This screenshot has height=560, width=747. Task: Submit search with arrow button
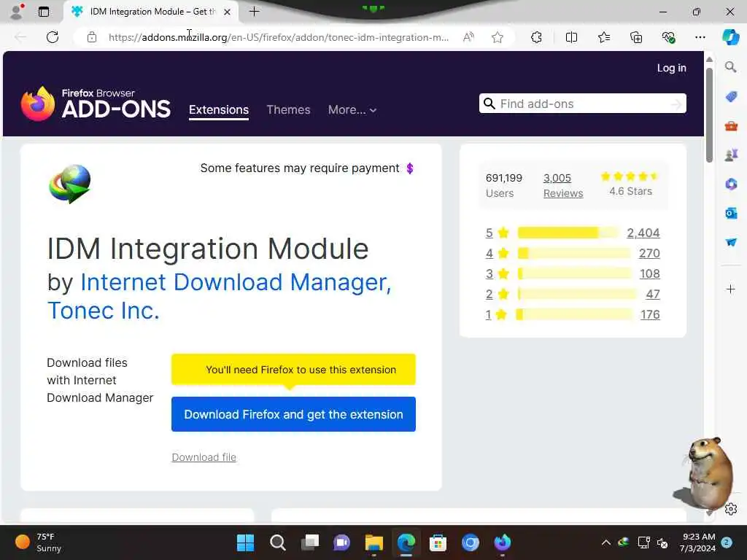coord(676,104)
